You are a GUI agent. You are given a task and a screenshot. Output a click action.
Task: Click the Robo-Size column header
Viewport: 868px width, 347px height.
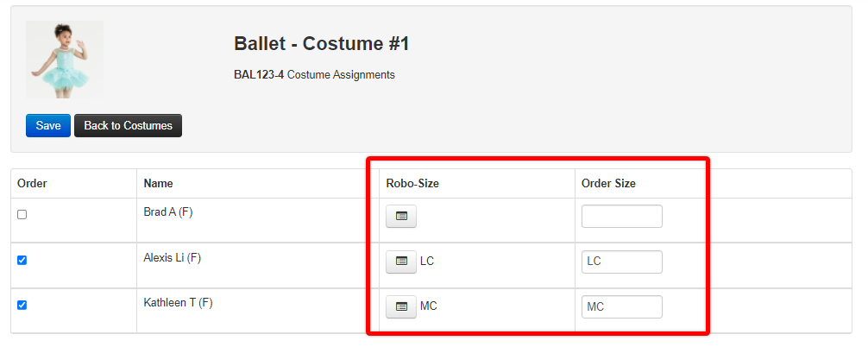tap(412, 183)
